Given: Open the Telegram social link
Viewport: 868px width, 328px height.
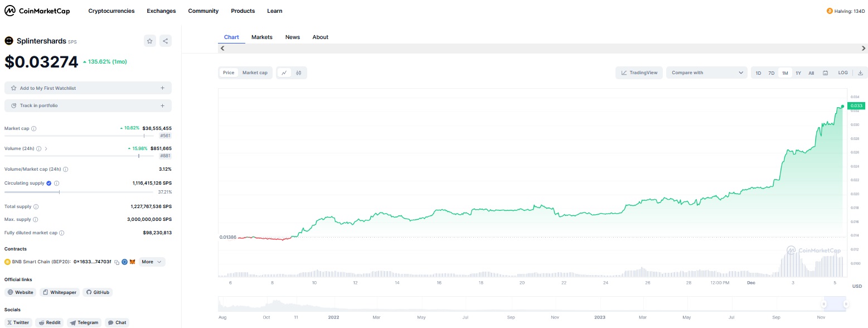Looking at the screenshot, I should pyautogui.click(x=84, y=322).
